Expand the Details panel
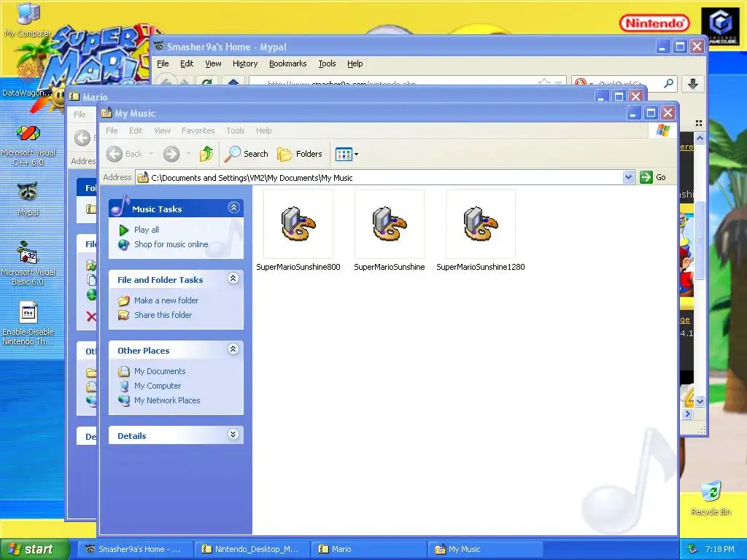 pos(233,435)
